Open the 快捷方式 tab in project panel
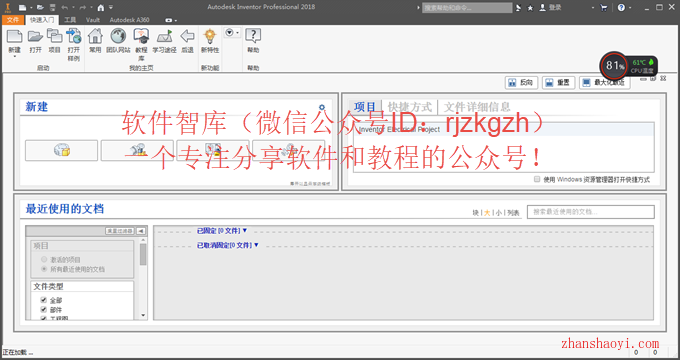This screenshot has height=360, width=680. pyautogui.click(x=409, y=107)
